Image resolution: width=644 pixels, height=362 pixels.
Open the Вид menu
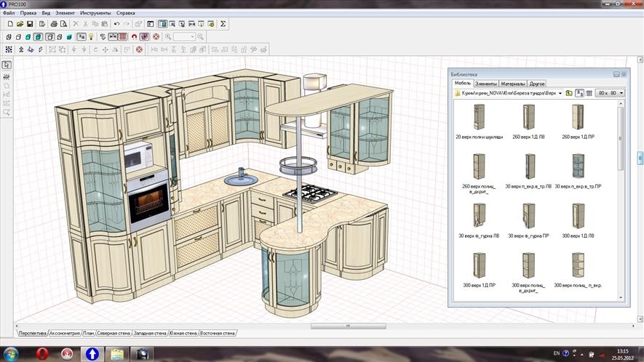pyautogui.click(x=46, y=13)
